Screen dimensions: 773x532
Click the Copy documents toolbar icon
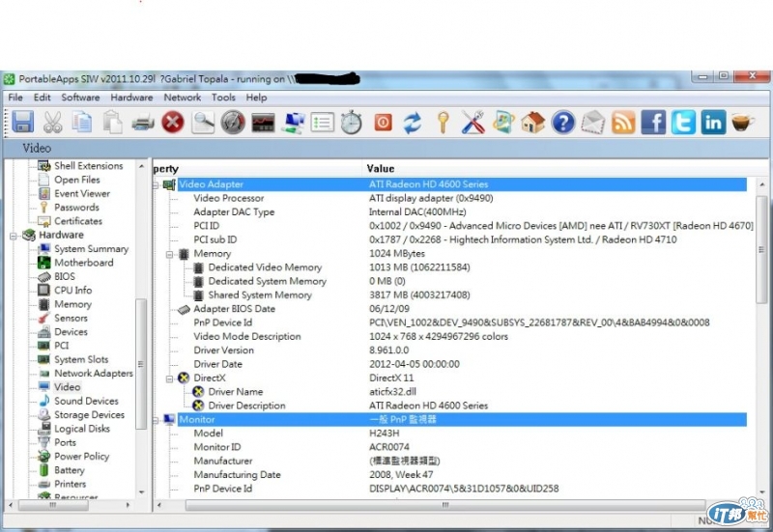pyautogui.click(x=82, y=122)
